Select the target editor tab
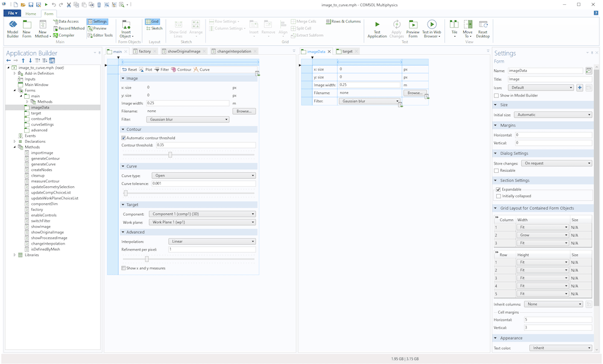Viewport: 603px width, 364px height. click(349, 52)
